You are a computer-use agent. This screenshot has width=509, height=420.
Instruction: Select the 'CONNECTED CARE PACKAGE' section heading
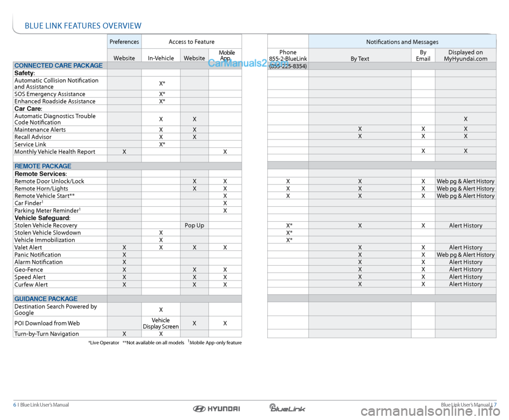[x=58, y=66]
